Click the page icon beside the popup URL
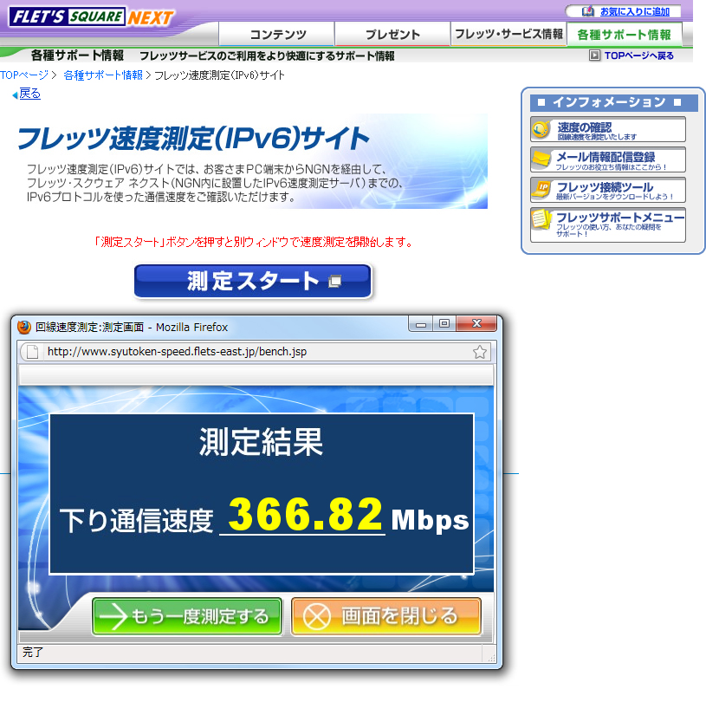The width and height of the screenshot is (706, 728). [31, 352]
